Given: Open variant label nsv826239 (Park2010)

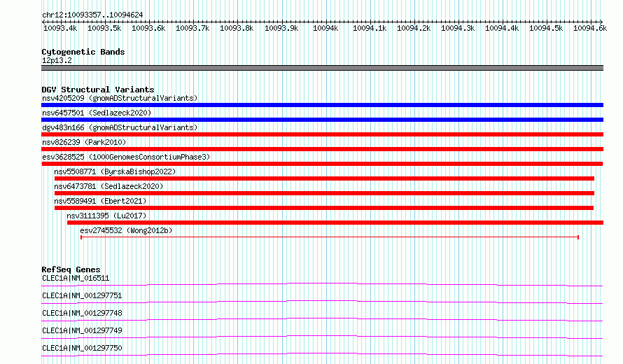Looking at the screenshot, I should (x=84, y=142).
